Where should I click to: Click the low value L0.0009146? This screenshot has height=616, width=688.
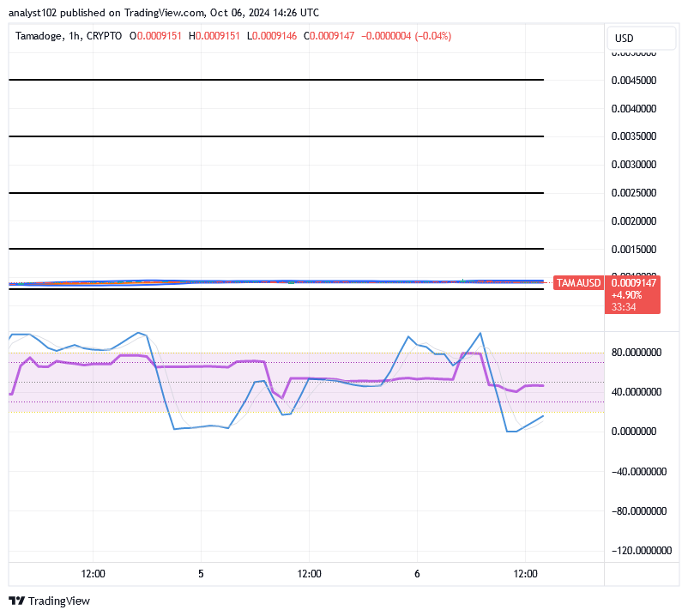pyautogui.click(x=272, y=36)
